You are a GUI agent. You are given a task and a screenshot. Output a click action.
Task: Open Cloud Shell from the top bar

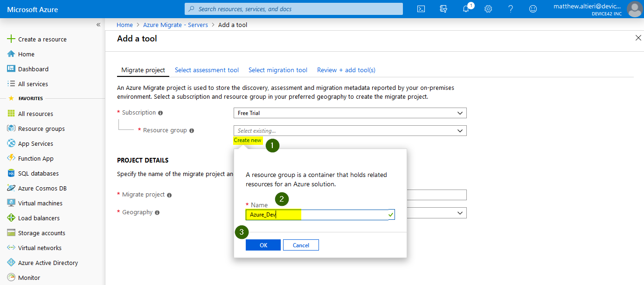pyautogui.click(x=421, y=8)
